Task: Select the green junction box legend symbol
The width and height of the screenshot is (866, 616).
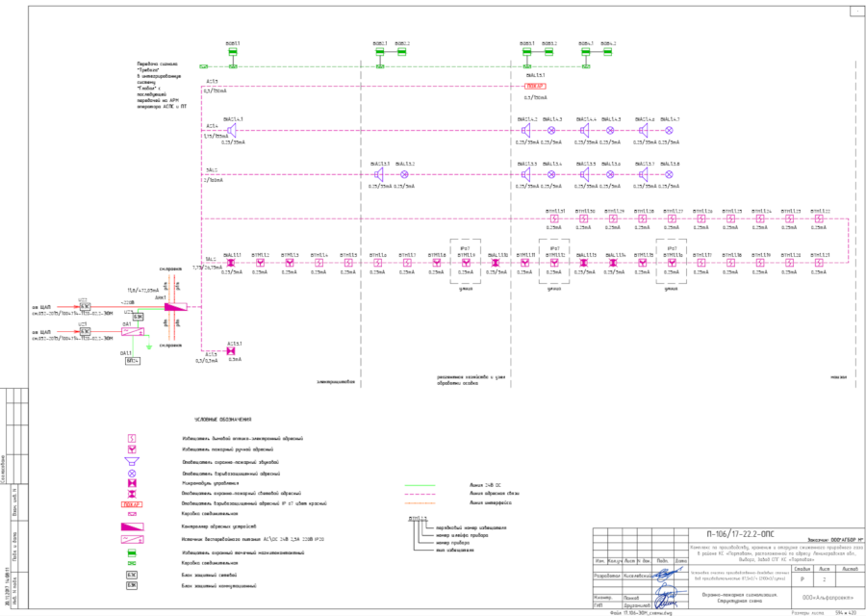Action: (x=132, y=563)
